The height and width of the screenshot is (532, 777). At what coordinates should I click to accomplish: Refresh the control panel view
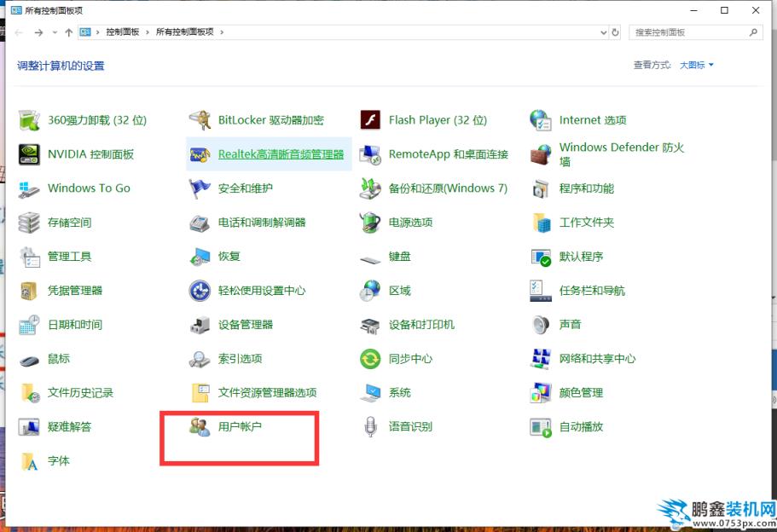coord(616,32)
